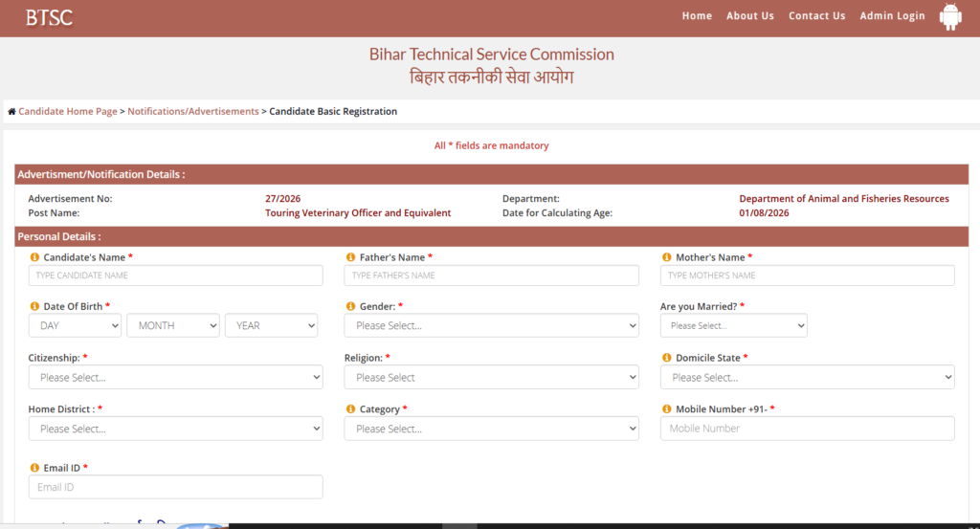
Task: Open the Citizenship dropdown
Action: [176, 377]
